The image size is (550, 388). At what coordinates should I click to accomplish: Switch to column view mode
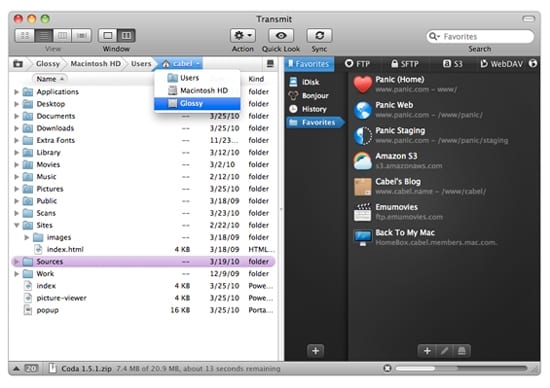62,35
